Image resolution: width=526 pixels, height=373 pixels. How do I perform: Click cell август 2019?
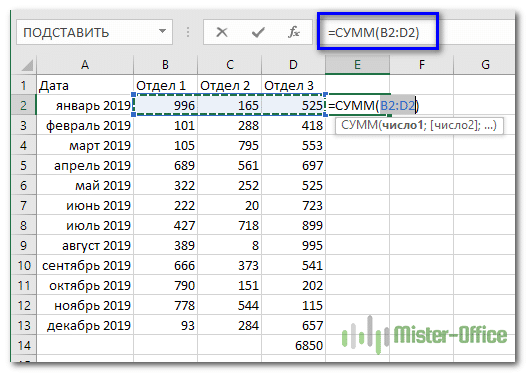tap(85, 245)
